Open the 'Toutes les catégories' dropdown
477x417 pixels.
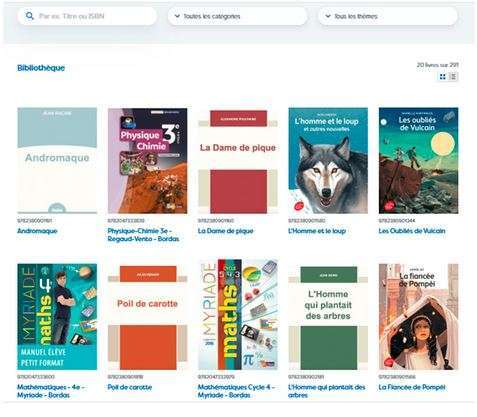pos(237,16)
